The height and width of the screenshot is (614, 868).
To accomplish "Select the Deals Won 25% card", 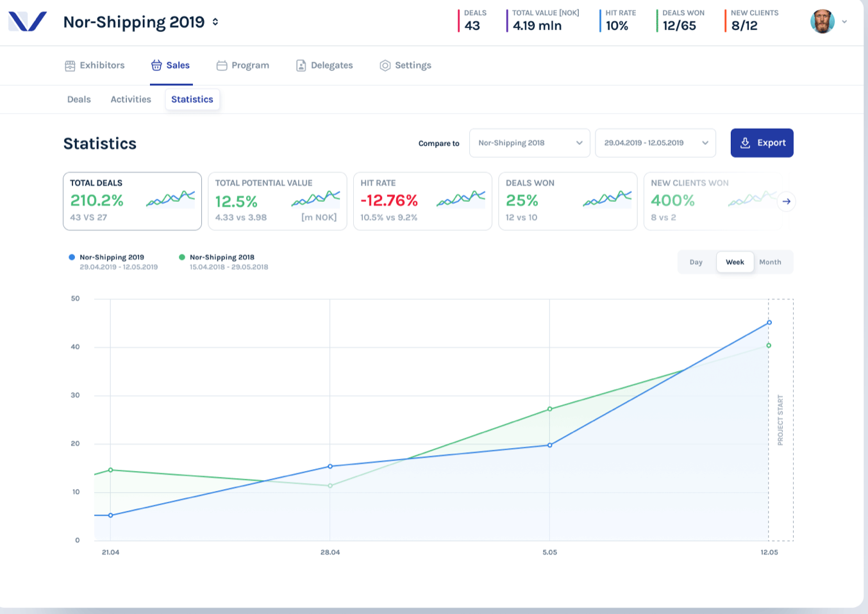I will coord(567,201).
